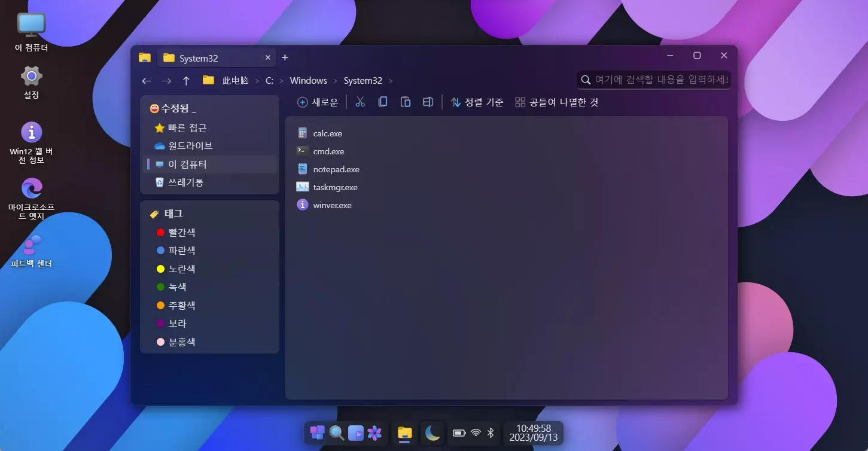Open 설정 desktop gear icon
This screenshot has height=451, width=868.
tap(32, 83)
